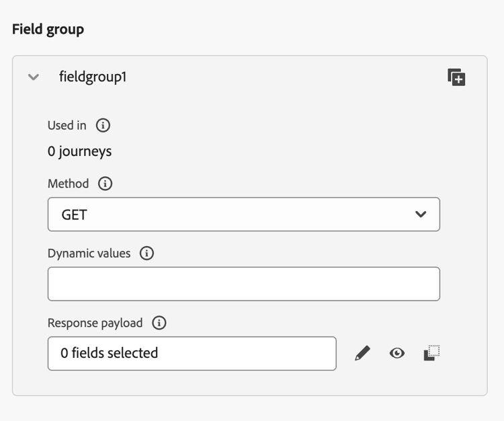This screenshot has width=504, height=421.
Task: Click the 0 fields selected payload box
Action: click(192, 353)
